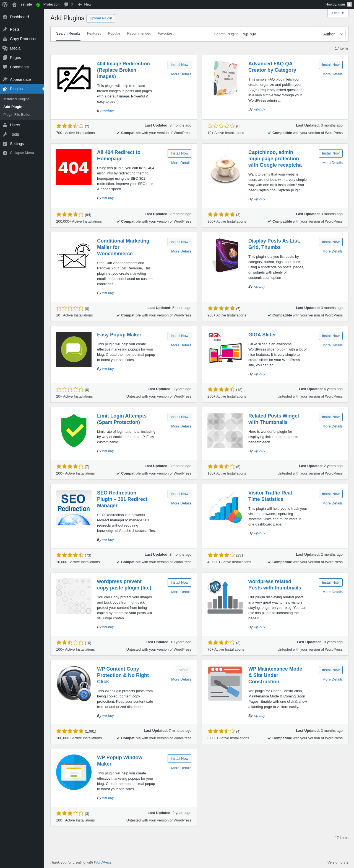Click Advanced FAQ QA Creator box icon
This screenshot has height=868, width=354.
pyautogui.click(x=225, y=79)
